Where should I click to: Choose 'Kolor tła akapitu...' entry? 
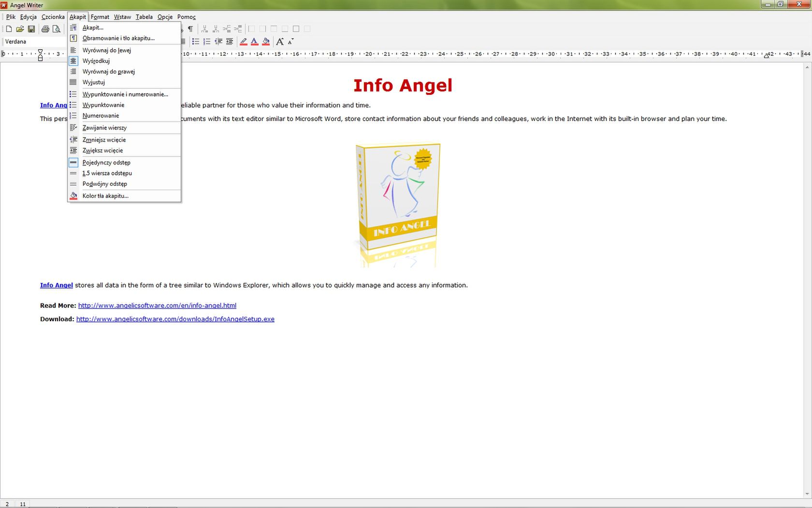pyautogui.click(x=124, y=196)
